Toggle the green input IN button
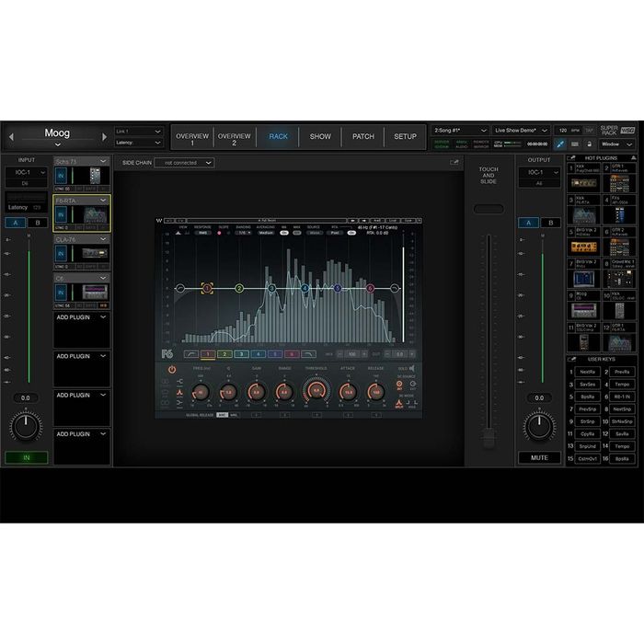Viewport: 644px width, 644px height. pyautogui.click(x=26, y=457)
